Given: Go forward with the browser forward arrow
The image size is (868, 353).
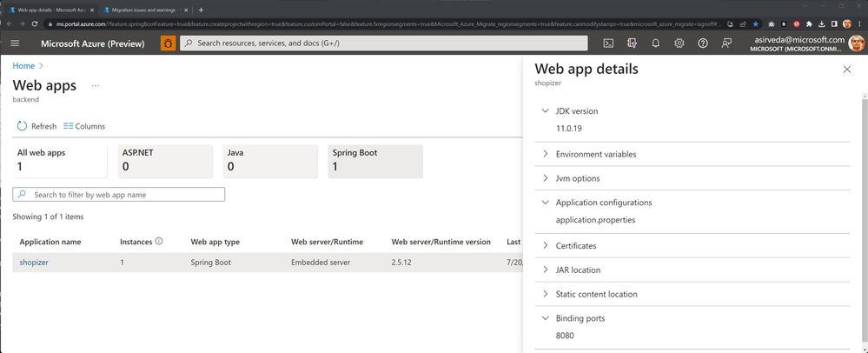Looking at the screenshot, I should point(22,23).
